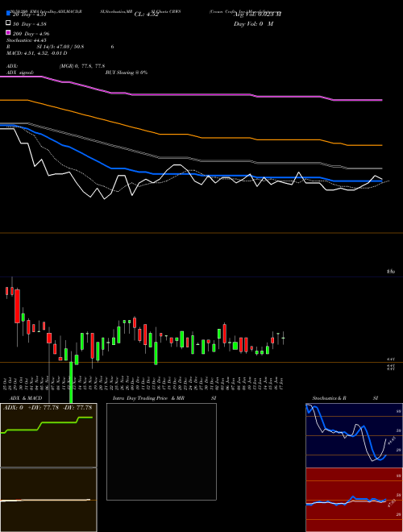Select the '20 Day - 4.51' legend label
403x532 pixels.
pyautogui.click(x=29, y=15)
